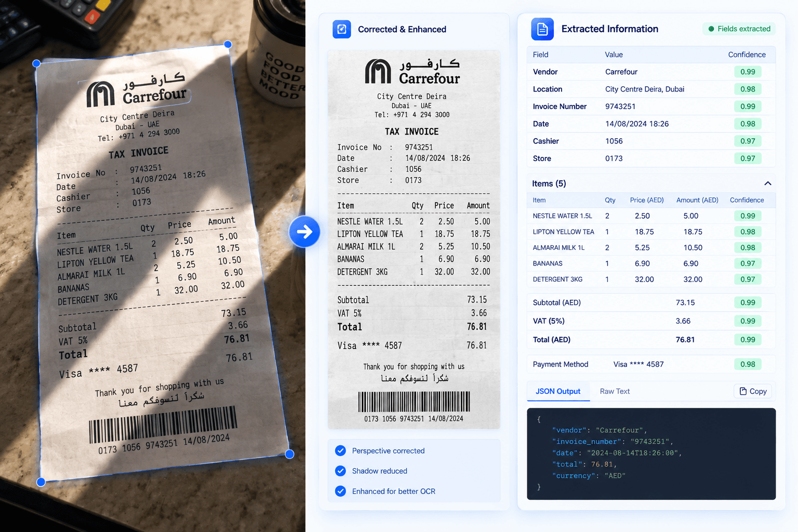This screenshot has width=798, height=532.
Task: Toggle the Shadow reduced checkmark
Action: click(x=340, y=471)
